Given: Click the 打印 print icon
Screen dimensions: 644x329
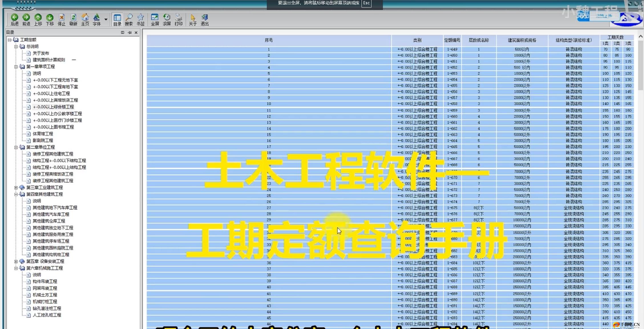Looking at the screenshot, I should click(x=179, y=18).
